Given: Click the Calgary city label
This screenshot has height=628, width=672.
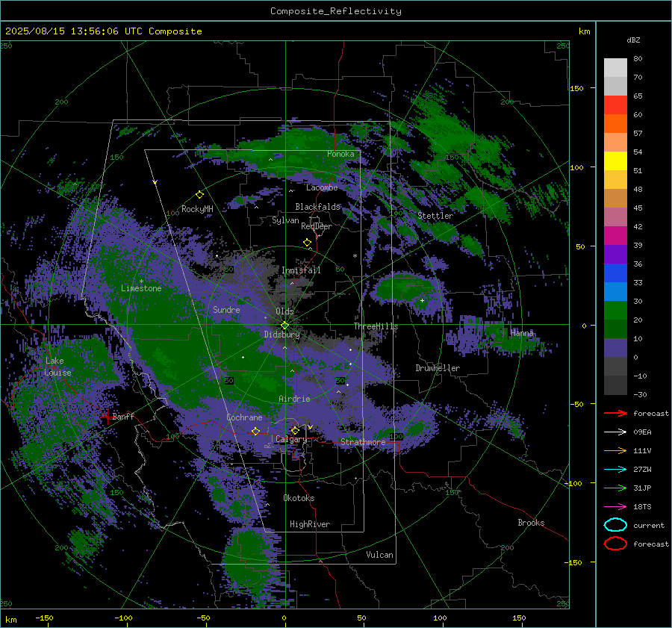Looking at the screenshot, I should [x=291, y=439].
